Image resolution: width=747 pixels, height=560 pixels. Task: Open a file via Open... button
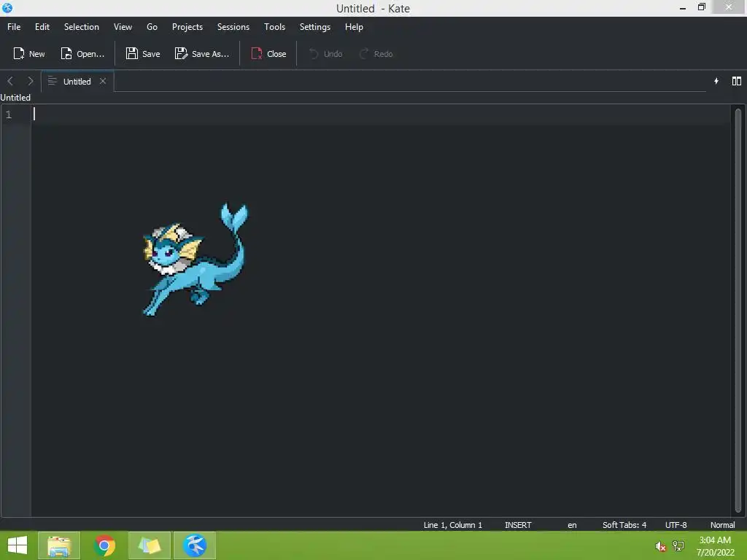point(82,54)
